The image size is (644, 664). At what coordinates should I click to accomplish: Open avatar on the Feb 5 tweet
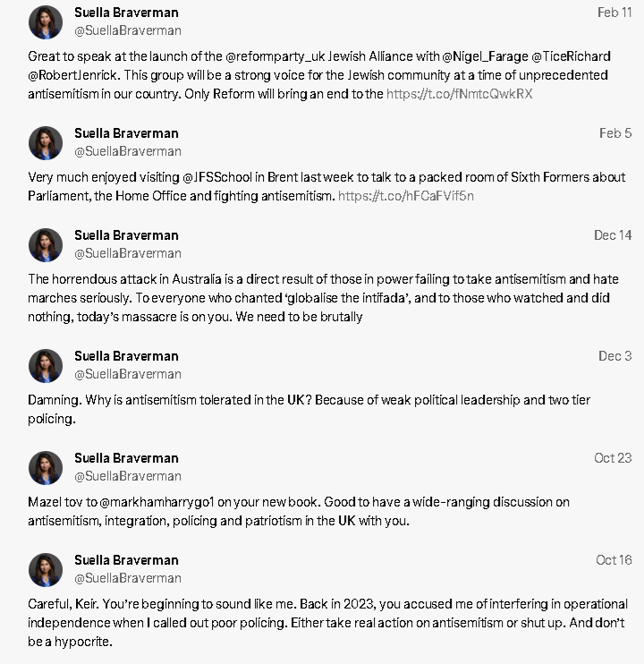[46, 142]
